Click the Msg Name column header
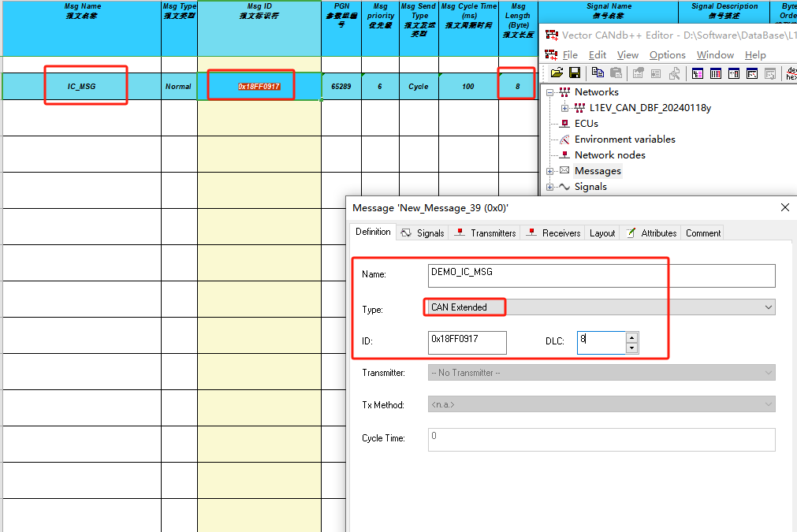Screen dimensions: 797x532 [82, 28]
